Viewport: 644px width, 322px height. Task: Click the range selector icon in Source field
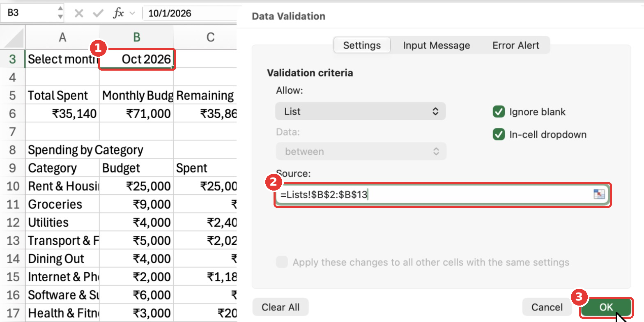pos(599,195)
